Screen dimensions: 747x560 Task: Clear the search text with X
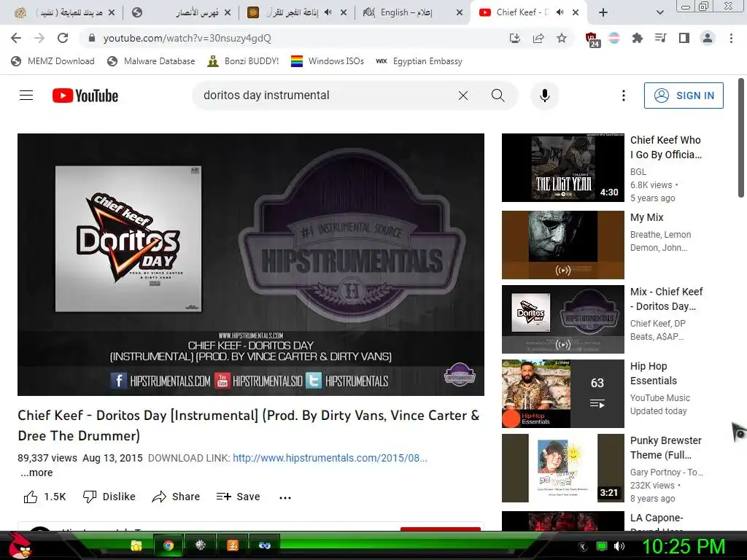[463, 96]
